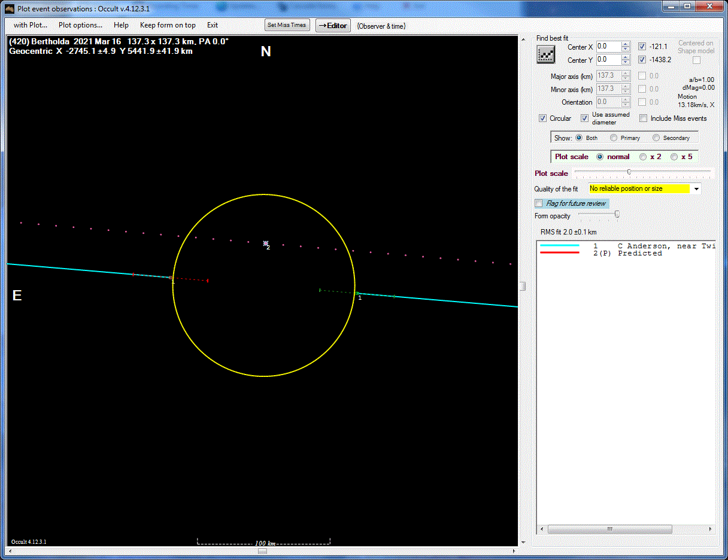Click the Center Y input field
Viewport: 728px width, 560px height.
pyautogui.click(x=609, y=60)
